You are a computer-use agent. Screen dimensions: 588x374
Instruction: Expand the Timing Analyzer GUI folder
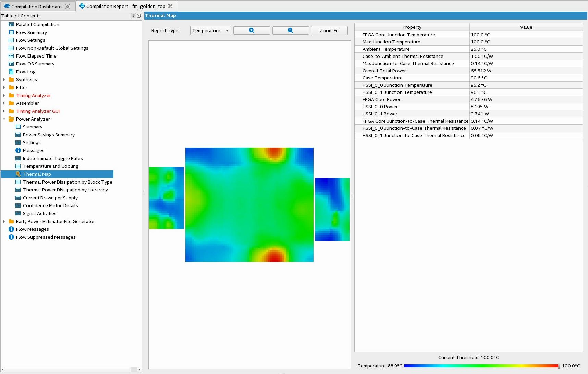[x=4, y=111]
